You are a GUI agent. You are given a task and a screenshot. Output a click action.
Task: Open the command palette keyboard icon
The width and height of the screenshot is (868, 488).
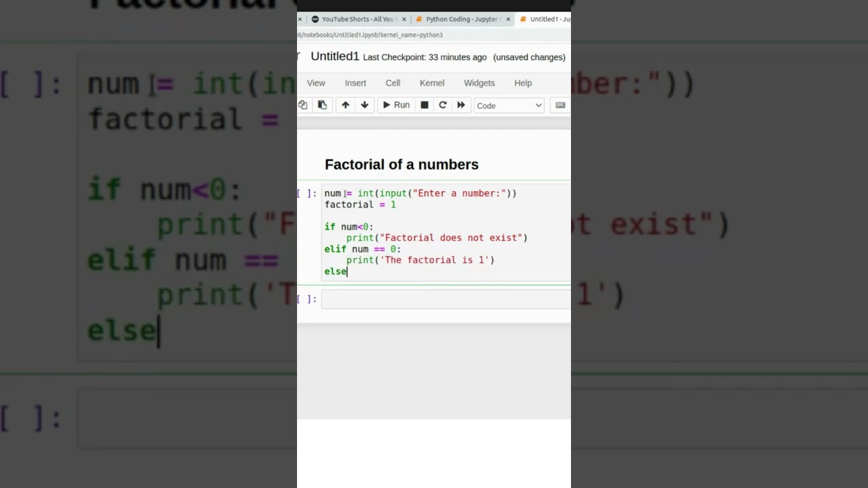point(560,105)
